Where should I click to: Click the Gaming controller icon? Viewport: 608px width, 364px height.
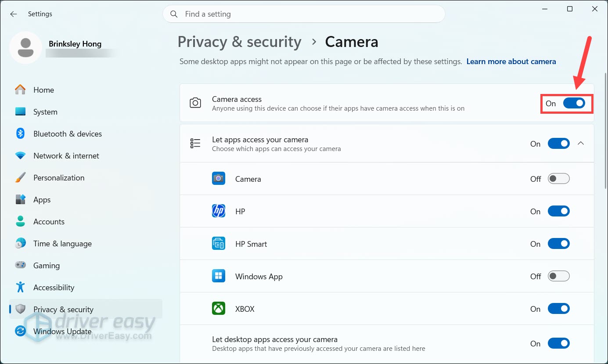[x=20, y=265]
